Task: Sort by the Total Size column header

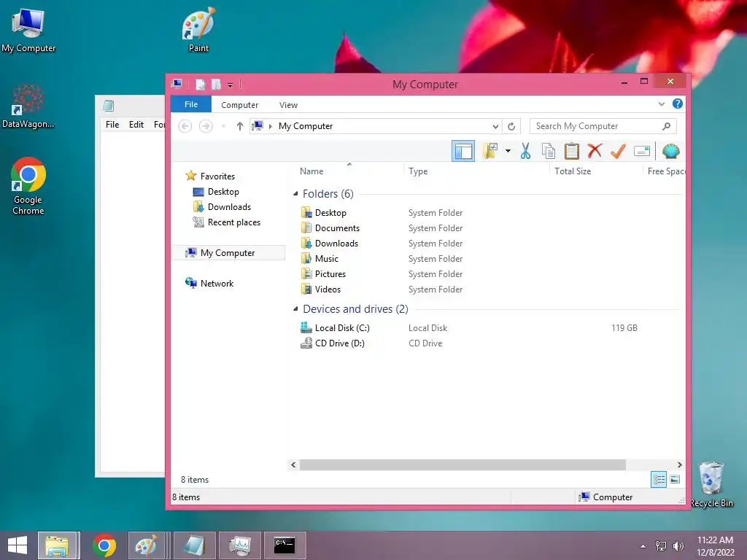Action: coord(573,171)
